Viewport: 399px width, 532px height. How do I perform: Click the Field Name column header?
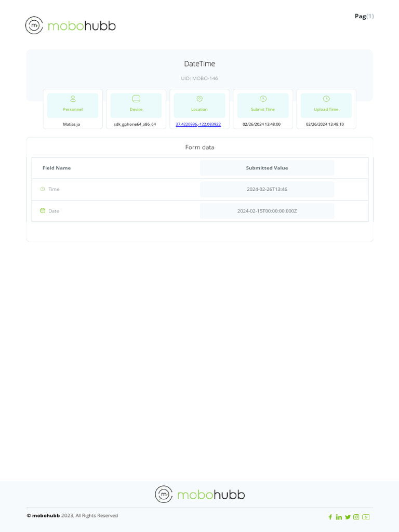click(57, 168)
